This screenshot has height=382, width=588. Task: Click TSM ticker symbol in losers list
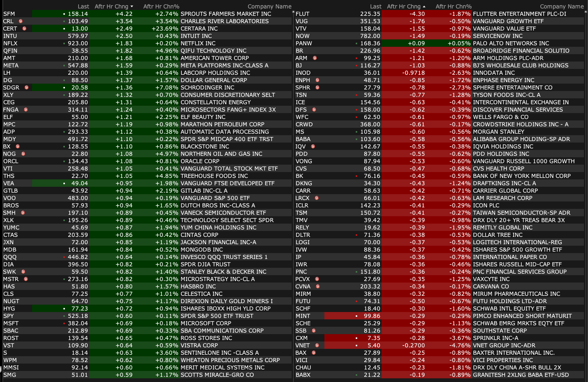[301, 213]
